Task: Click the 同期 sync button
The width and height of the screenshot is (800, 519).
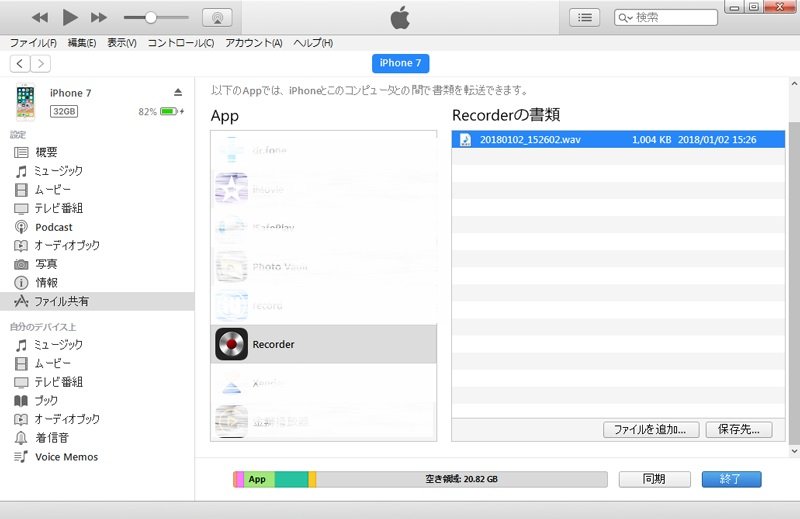Action: (x=655, y=479)
